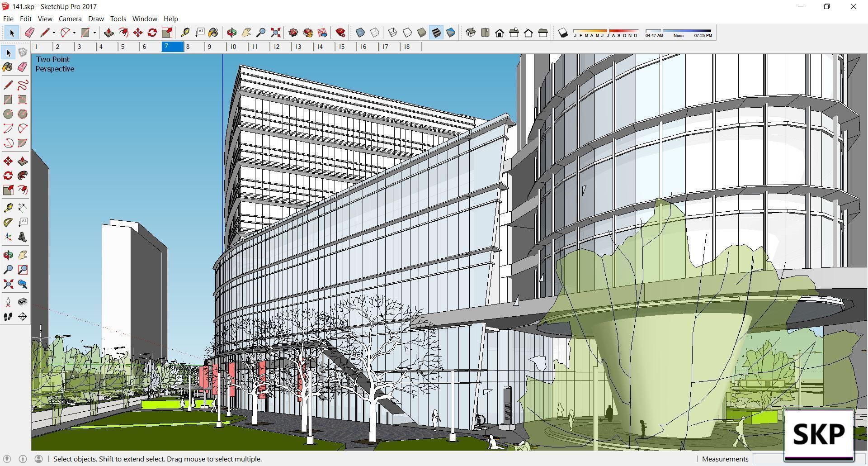Screen dimensions: 868x466
Task: Pick the Protractor tool
Action: (x=8, y=222)
